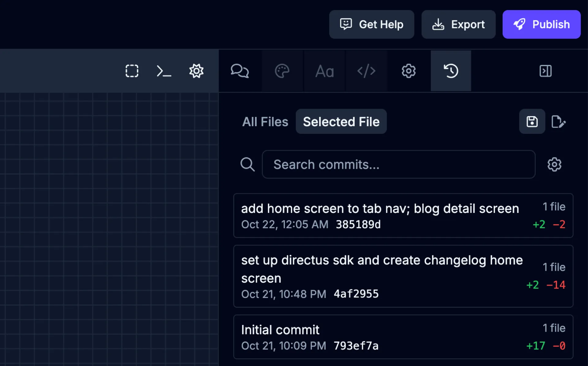Image resolution: width=588 pixels, height=366 pixels.
Task: Click the save commit floppy icon
Action: pyautogui.click(x=532, y=122)
